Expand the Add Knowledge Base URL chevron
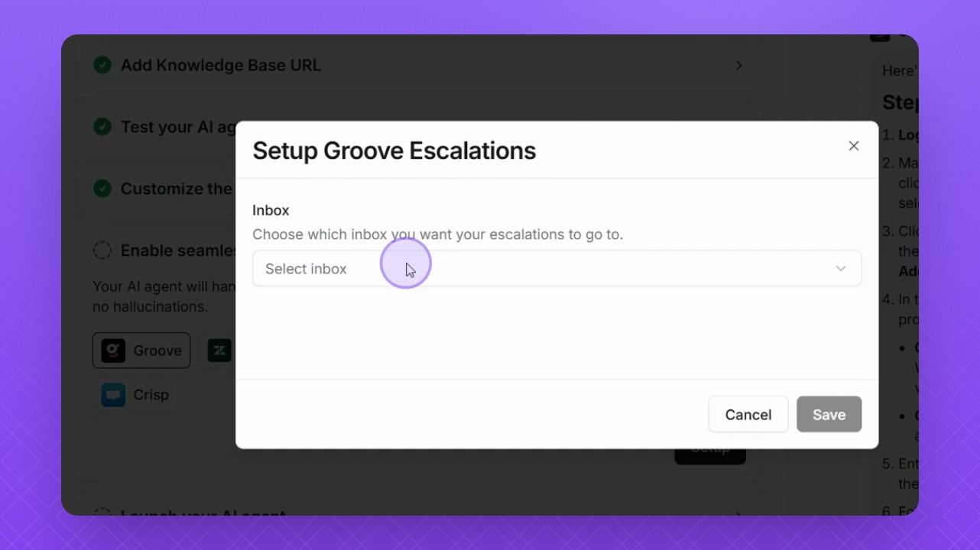980x550 pixels. click(x=738, y=66)
